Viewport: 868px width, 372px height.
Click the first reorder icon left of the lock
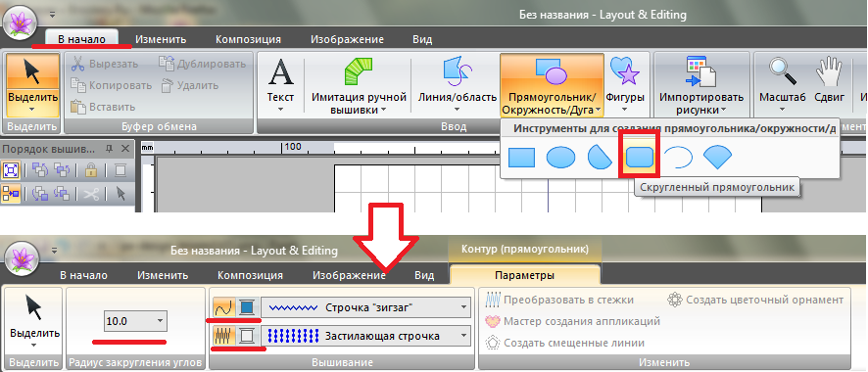[x=39, y=170]
